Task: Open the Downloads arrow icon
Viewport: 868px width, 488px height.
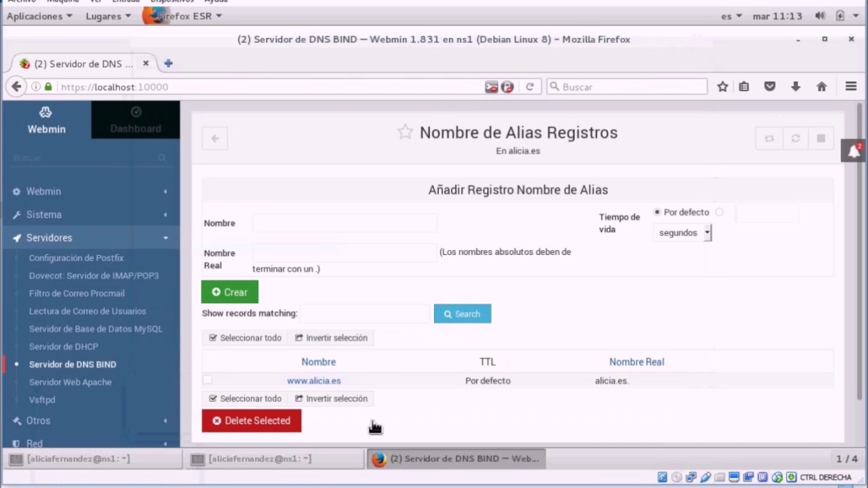Action: [795, 87]
